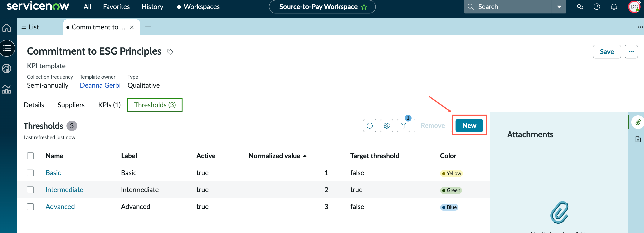Open Deanna Gerbi template owner link

[100, 85]
